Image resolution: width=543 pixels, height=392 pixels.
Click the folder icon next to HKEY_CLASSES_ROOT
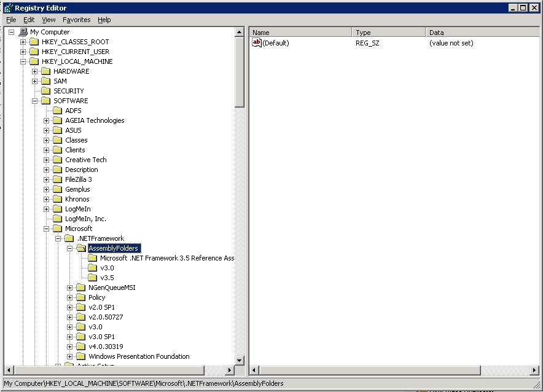click(34, 42)
